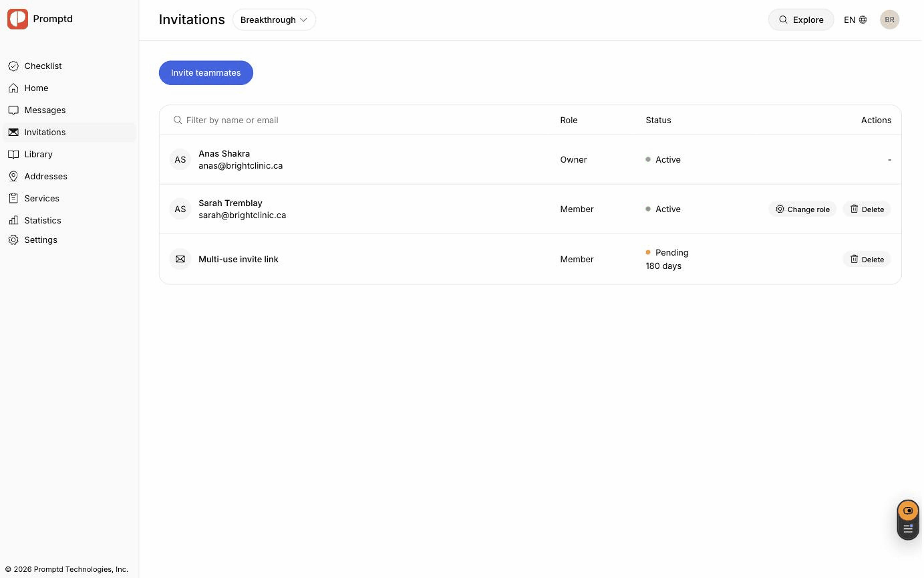
Task: Click the Invitations page heading
Action: [x=192, y=20]
